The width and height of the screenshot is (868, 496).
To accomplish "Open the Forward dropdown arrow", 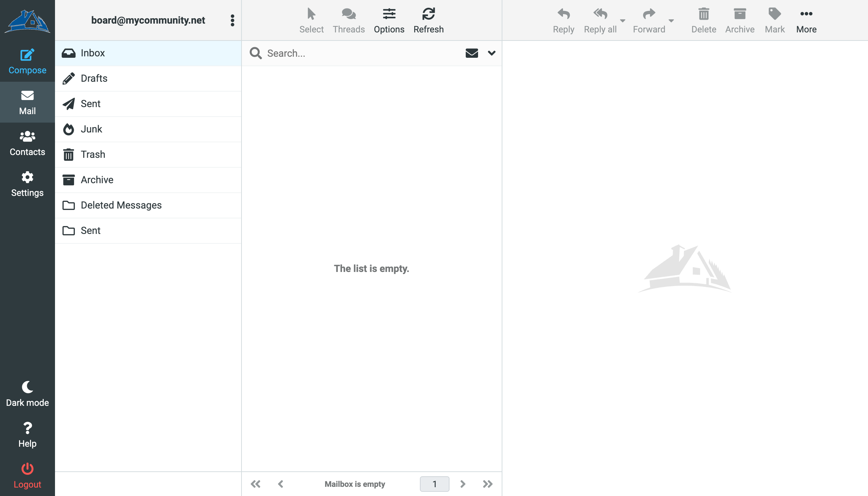I will tap(672, 21).
